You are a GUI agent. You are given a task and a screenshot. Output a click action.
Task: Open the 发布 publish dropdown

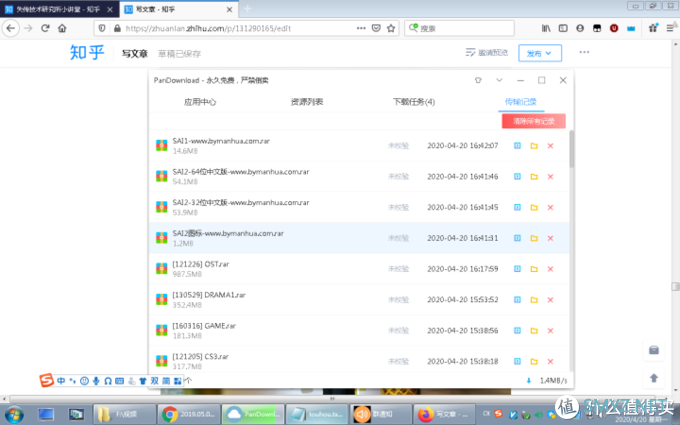pyautogui.click(x=540, y=53)
